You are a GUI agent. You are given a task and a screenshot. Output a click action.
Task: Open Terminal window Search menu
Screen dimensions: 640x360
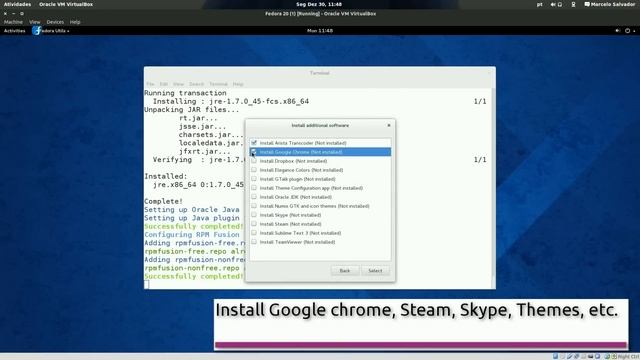196,84
